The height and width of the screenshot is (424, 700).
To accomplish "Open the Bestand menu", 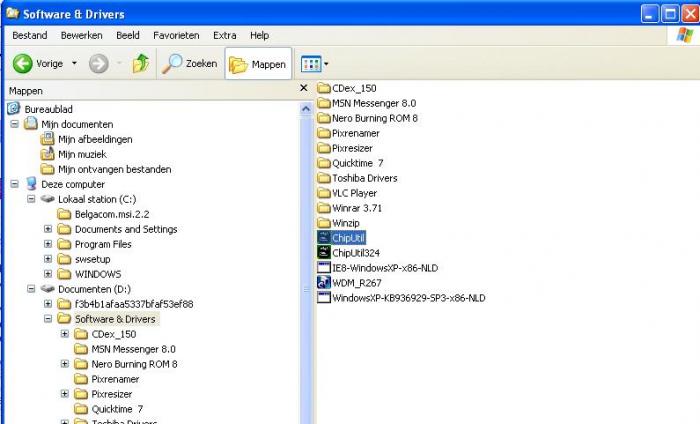I will (29, 35).
